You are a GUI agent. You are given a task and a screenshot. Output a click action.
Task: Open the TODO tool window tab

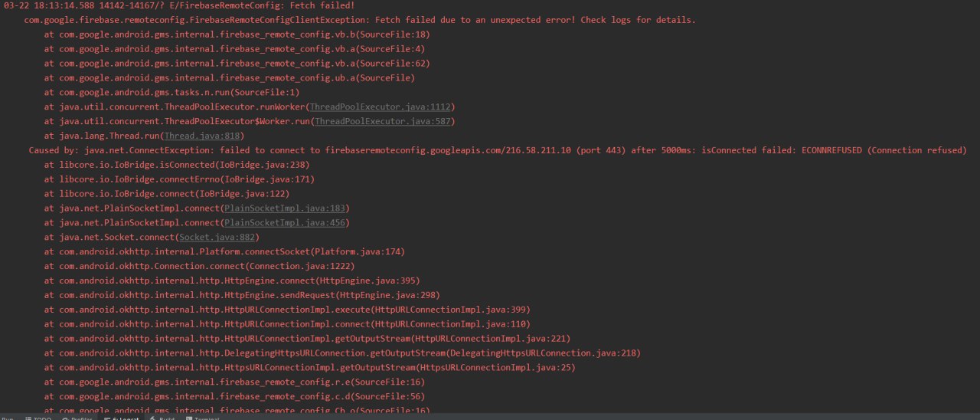click(40, 418)
